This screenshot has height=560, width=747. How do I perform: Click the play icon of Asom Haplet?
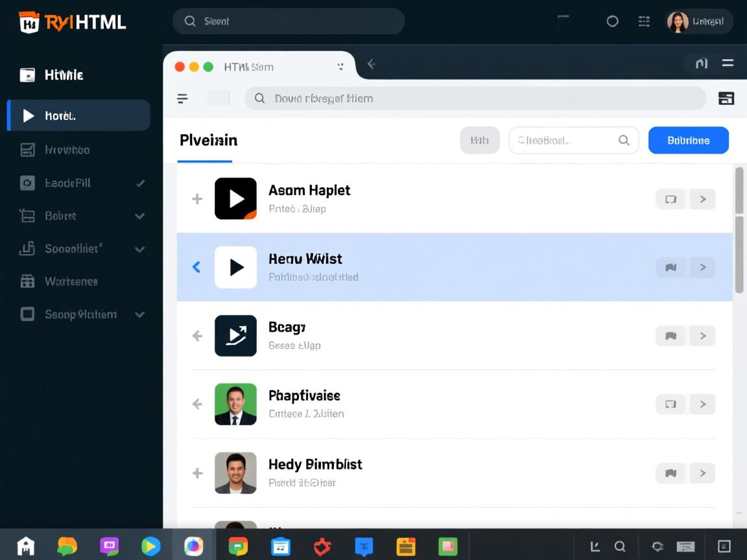pos(235,198)
